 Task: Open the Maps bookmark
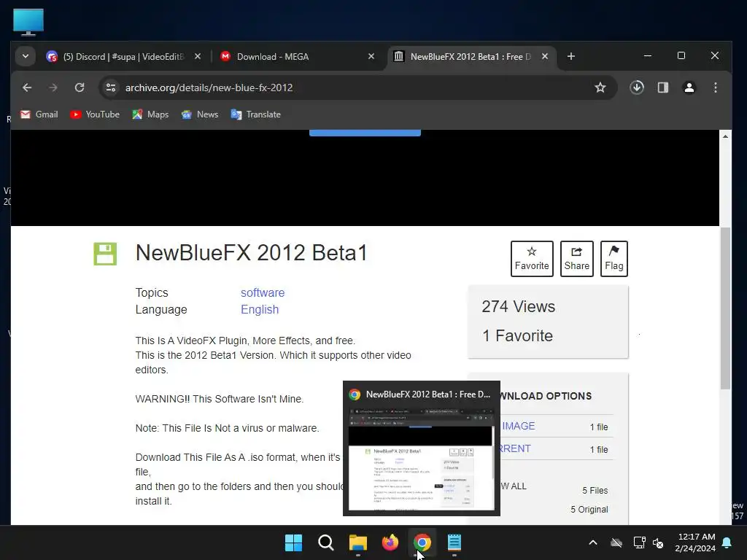150,114
